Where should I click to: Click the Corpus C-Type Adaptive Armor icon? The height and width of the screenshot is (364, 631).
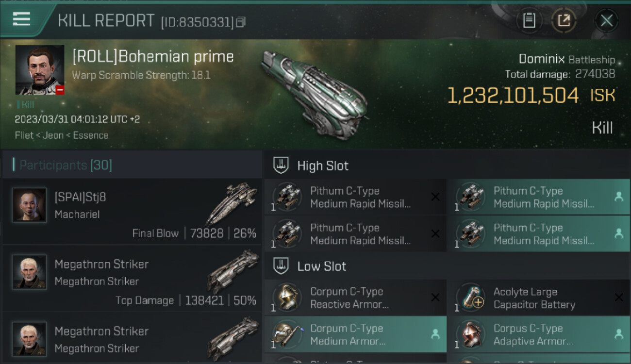(470, 334)
